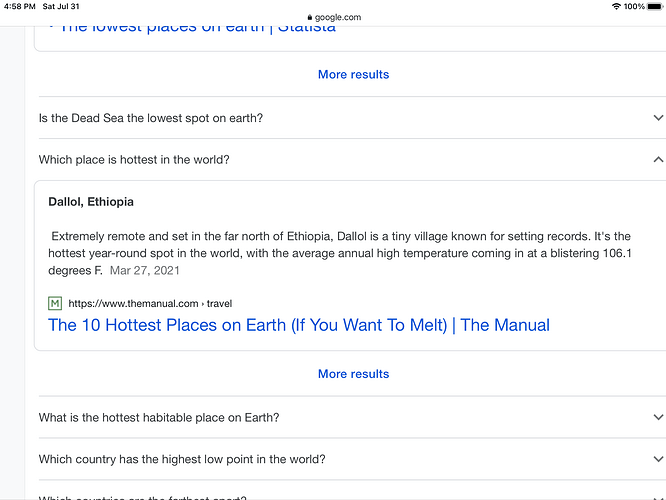Collapse the hottest place answer chevron
Viewport: 666px width, 500px height.
coord(657,159)
